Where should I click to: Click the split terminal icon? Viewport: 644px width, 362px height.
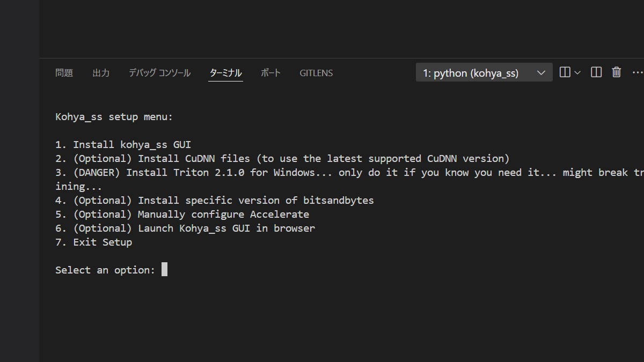(565, 72)
